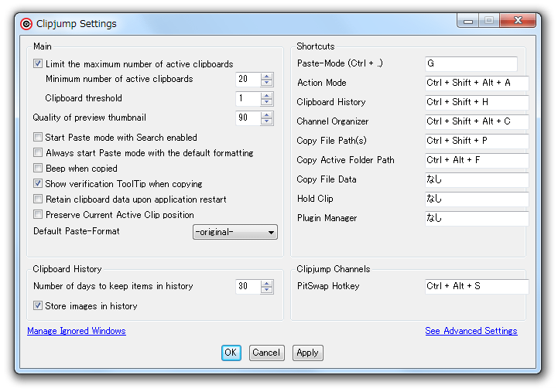Viewport: 558px width, 392px height.
Task: Click the Copy File Path(s) hotkey field
Action: coord(477,141)
